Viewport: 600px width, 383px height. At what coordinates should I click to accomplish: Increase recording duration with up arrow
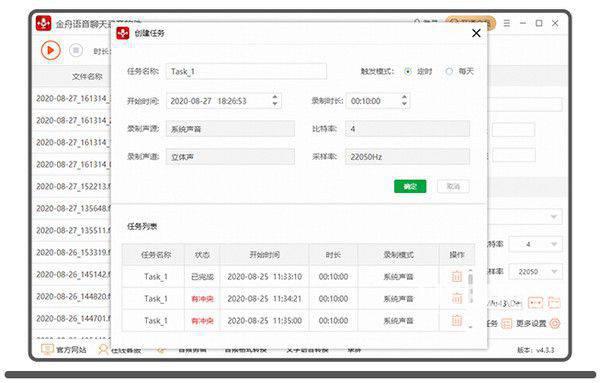click(404, 97)
